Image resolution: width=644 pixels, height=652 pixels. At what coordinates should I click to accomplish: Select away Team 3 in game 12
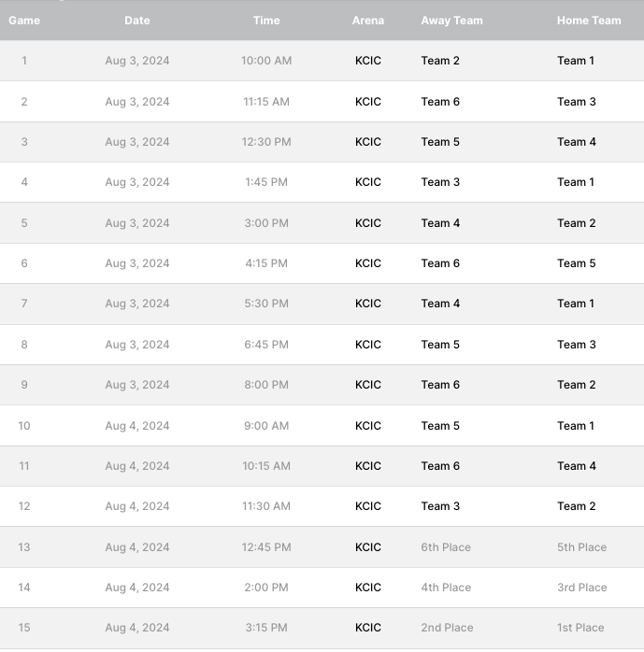[x=440, y=506]
